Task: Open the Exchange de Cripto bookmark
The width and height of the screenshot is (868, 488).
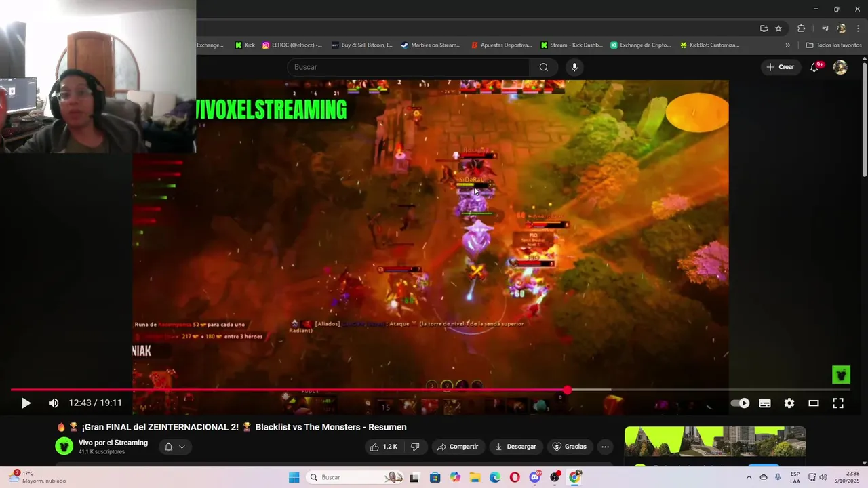Action: point(640,45)
